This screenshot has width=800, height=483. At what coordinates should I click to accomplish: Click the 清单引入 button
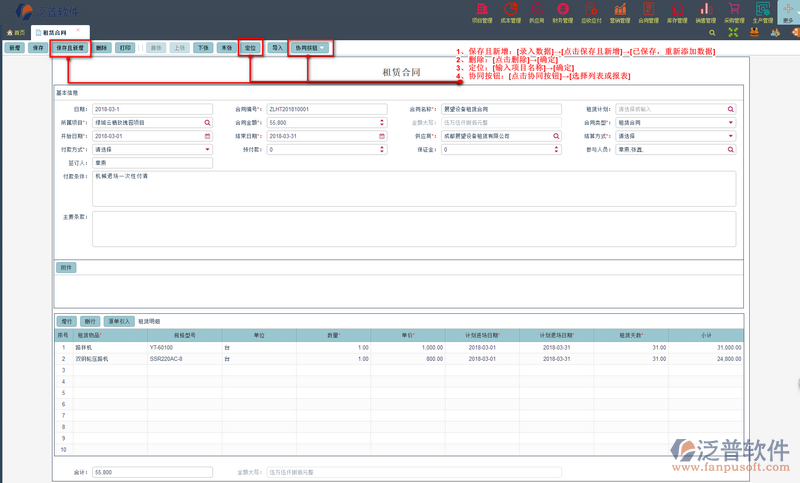tap(121, 322)
